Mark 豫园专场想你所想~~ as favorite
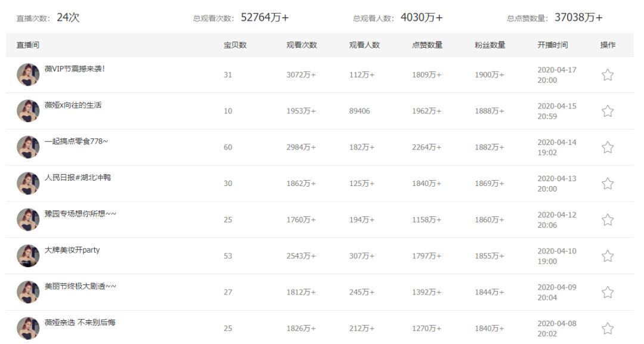This screenshot has width=644, height=344. click(608, 219)
